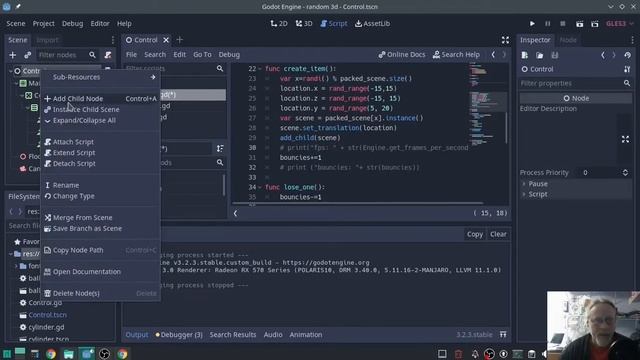Add new node with plus icon
This screenshot has width=640, height=360.
(13, 55)
